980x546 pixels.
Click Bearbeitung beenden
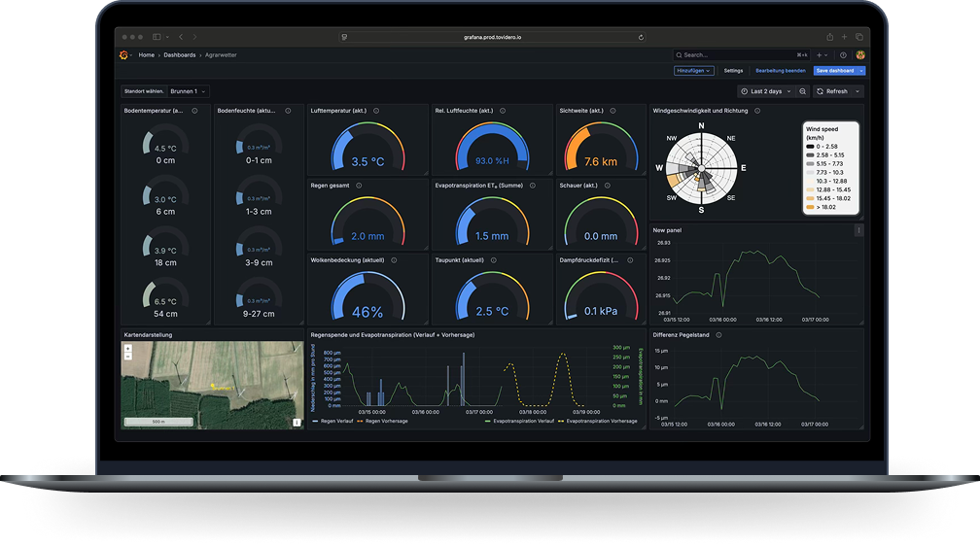click(x=780, y=71)
